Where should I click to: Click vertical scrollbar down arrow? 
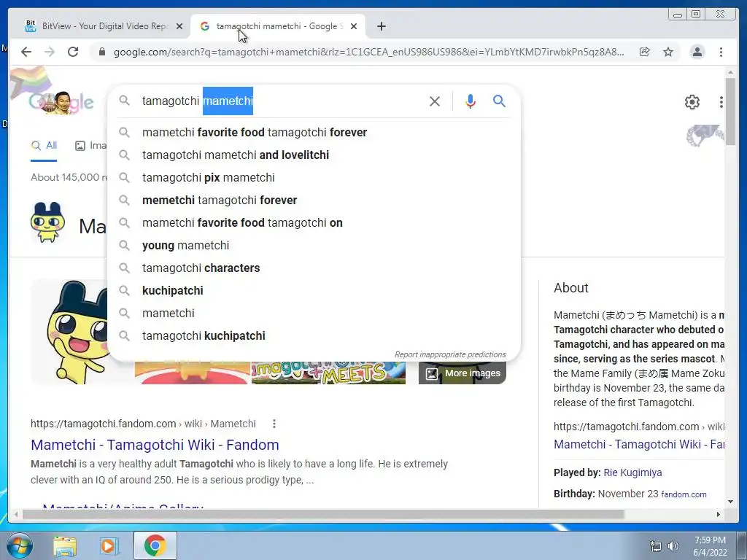(730, 502)
